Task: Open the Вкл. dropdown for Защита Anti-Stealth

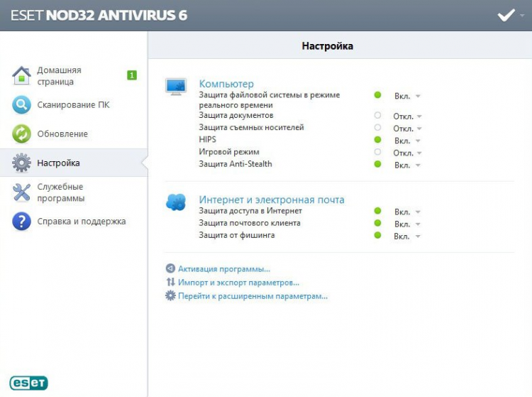Action: 407,165
